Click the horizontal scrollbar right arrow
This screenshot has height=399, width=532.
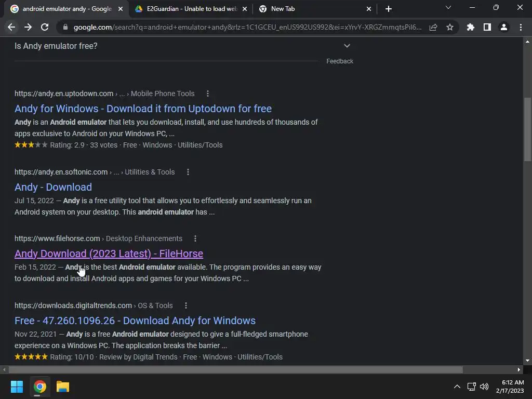tap(519, 369)
